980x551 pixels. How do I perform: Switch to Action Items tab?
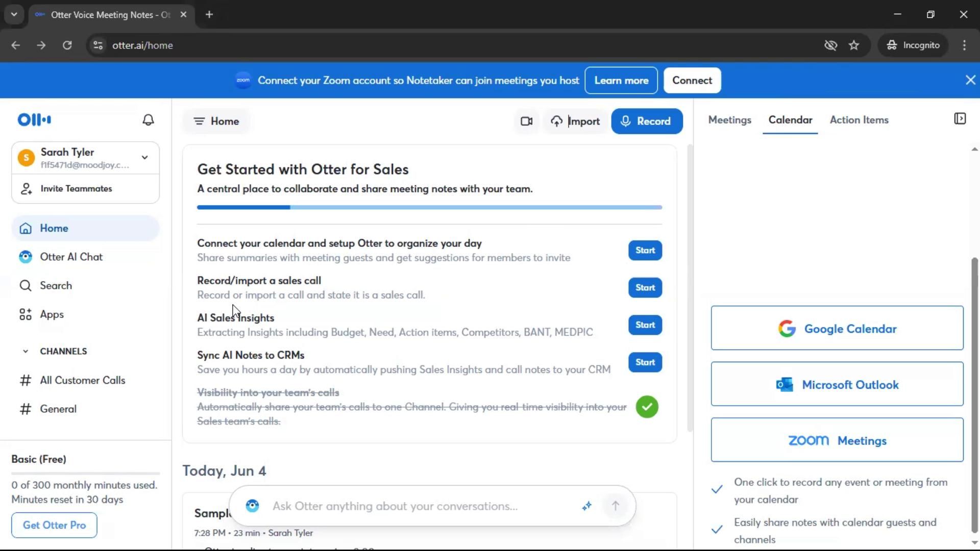[x=859, y=120]
